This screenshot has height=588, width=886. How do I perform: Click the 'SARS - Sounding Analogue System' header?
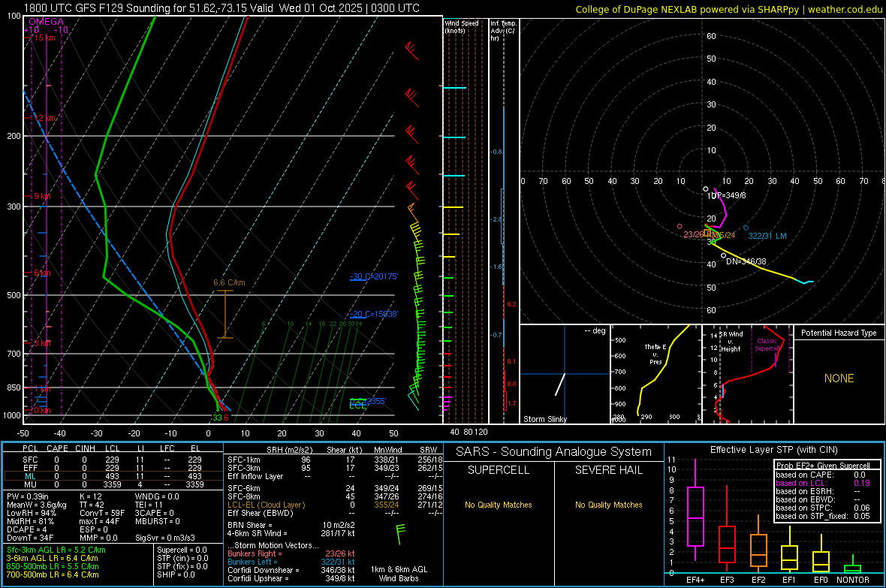point(553,452)
